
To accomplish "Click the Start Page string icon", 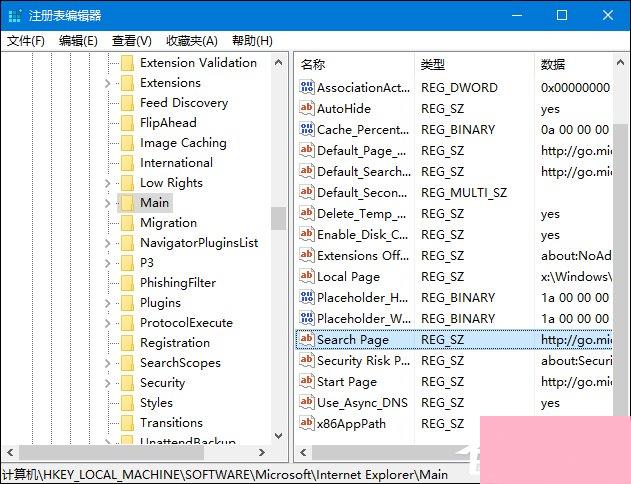I will 307,381.
